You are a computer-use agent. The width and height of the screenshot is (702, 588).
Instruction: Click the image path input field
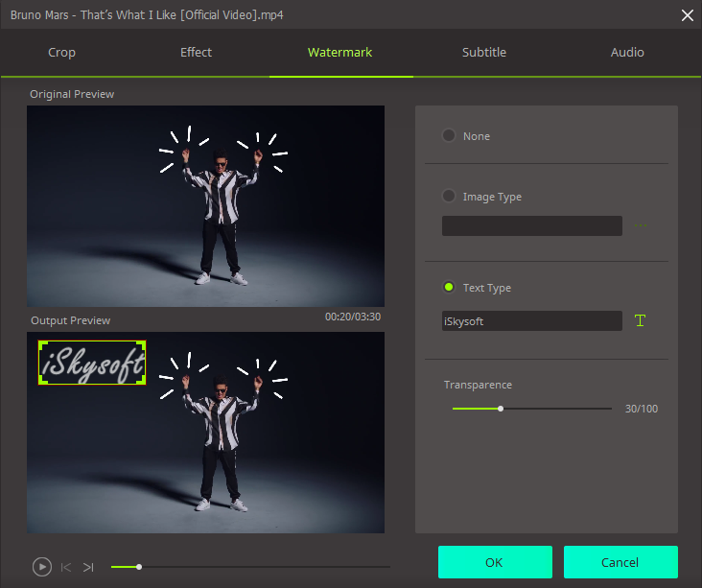tap(531, 226)
